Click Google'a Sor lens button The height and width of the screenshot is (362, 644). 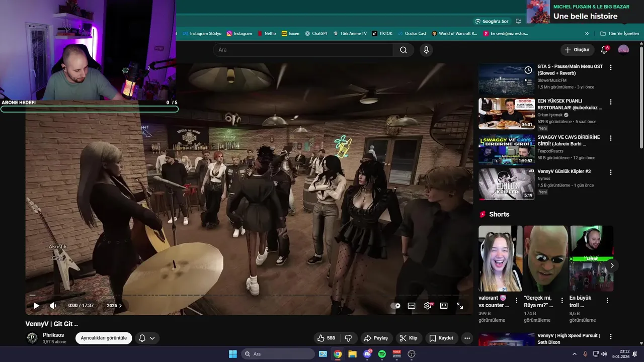click(x=492, y=21)
